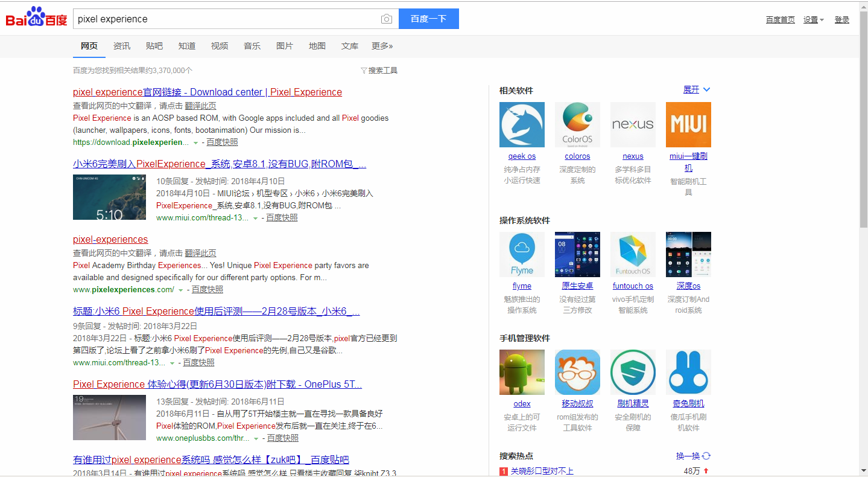Click 翻译此页 under the first result

[200, 106]
